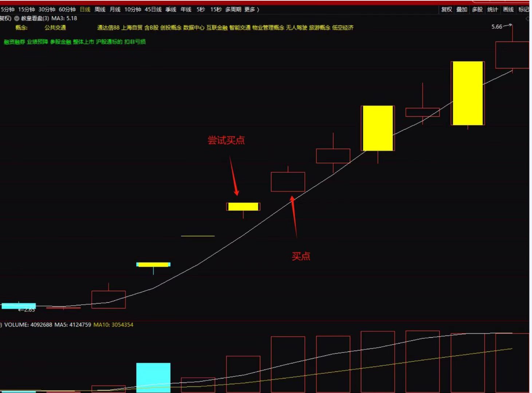The height and width of the screenshot is (393, 532).
Task: Open the 统计 statistics tool
Action: 492,9
